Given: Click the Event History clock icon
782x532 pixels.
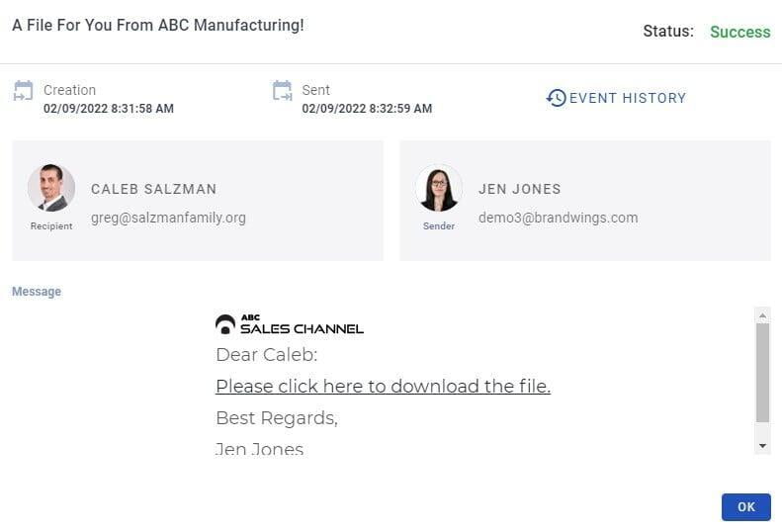Looking at the screenshot, I should [556, 98].
